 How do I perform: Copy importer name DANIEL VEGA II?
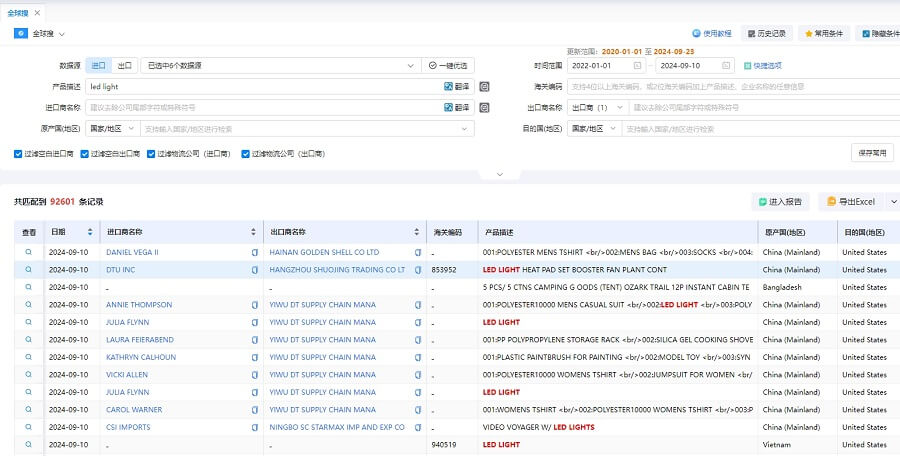[255, 252]
